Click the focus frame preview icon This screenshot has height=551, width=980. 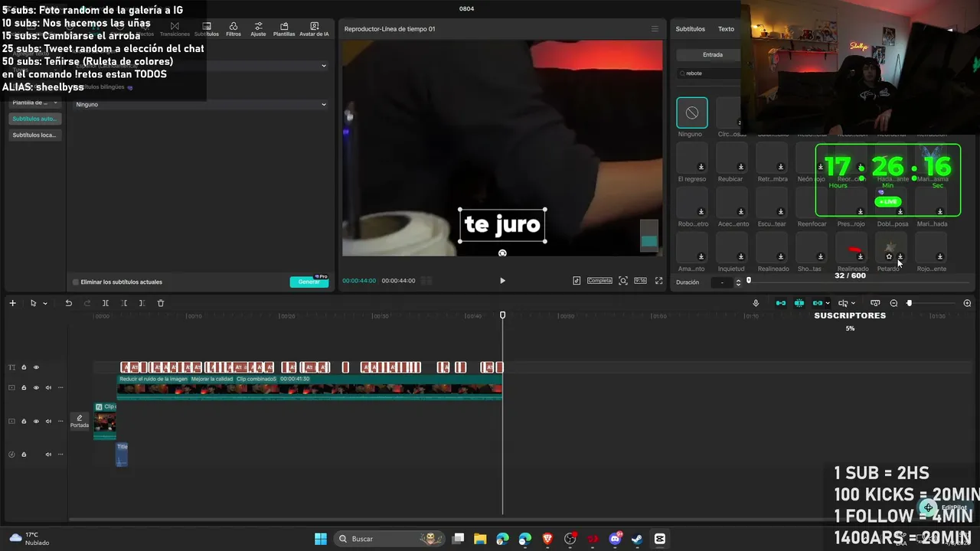[x=623, y=281]
